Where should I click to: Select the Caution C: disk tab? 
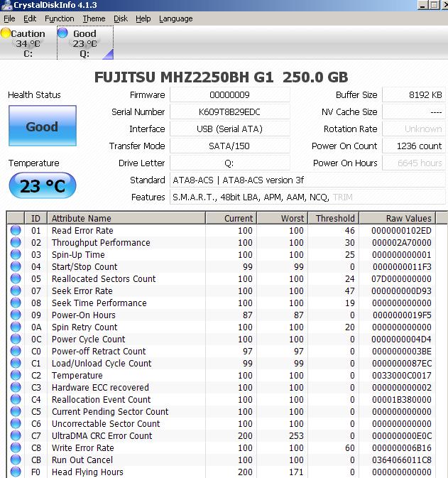28,43
